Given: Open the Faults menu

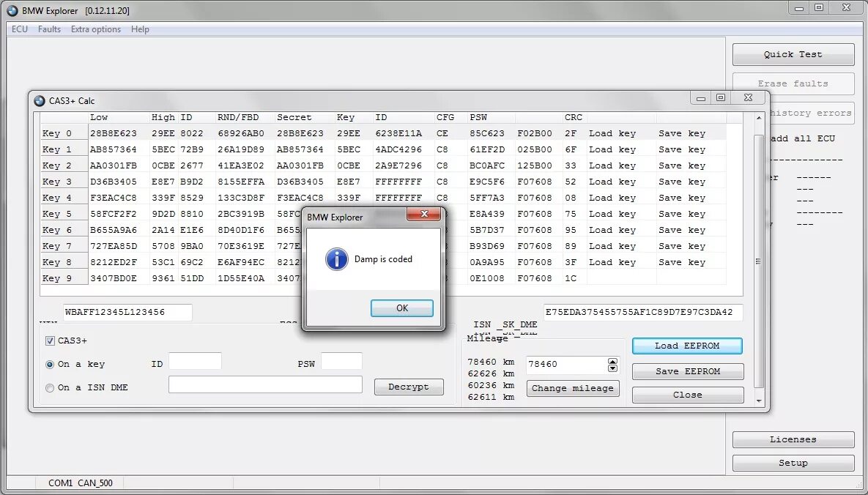Looking at the screenshot, I should coord(49,29).
